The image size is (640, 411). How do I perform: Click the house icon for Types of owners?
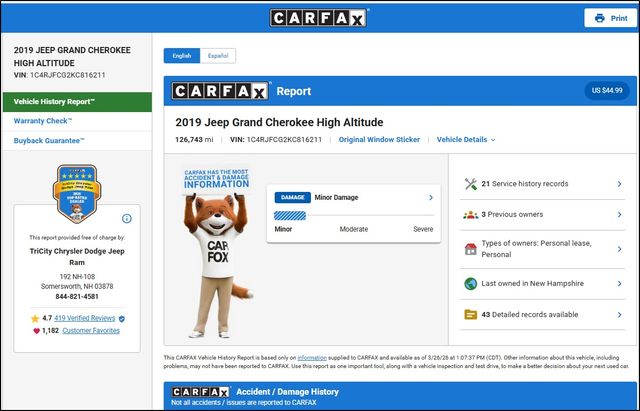pyautogui.click(x=471, y=249)
